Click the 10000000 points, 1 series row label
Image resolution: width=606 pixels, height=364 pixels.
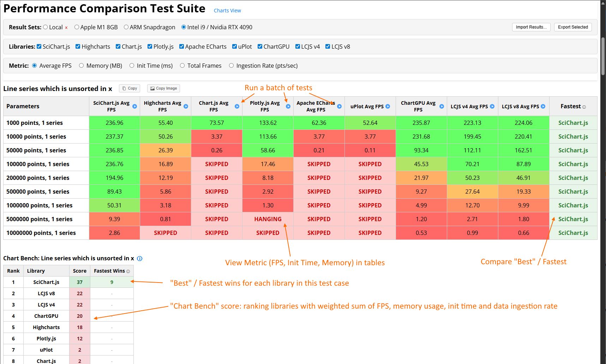click(x=46, y=233)
